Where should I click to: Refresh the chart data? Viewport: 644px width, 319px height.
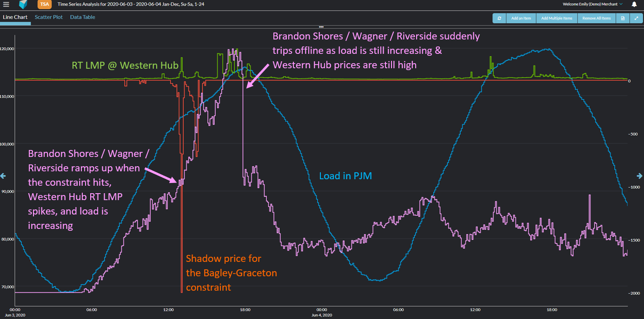[x=499, y=18]
